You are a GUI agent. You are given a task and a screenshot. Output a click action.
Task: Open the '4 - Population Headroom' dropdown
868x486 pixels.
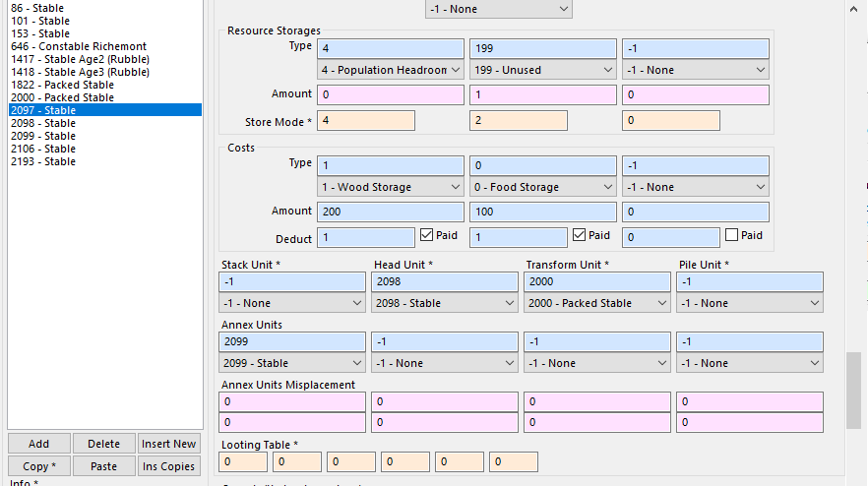(391, 71)
